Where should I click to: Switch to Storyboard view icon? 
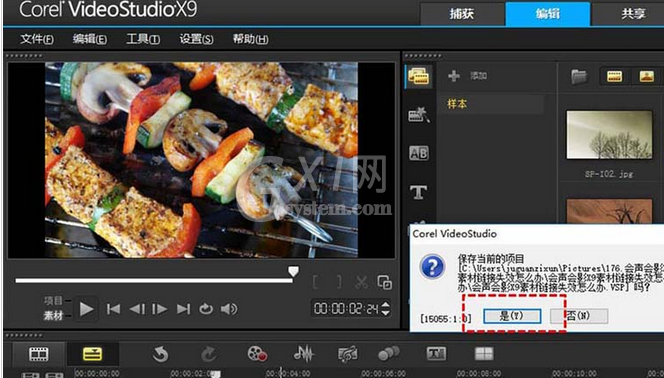pos(39,354)
